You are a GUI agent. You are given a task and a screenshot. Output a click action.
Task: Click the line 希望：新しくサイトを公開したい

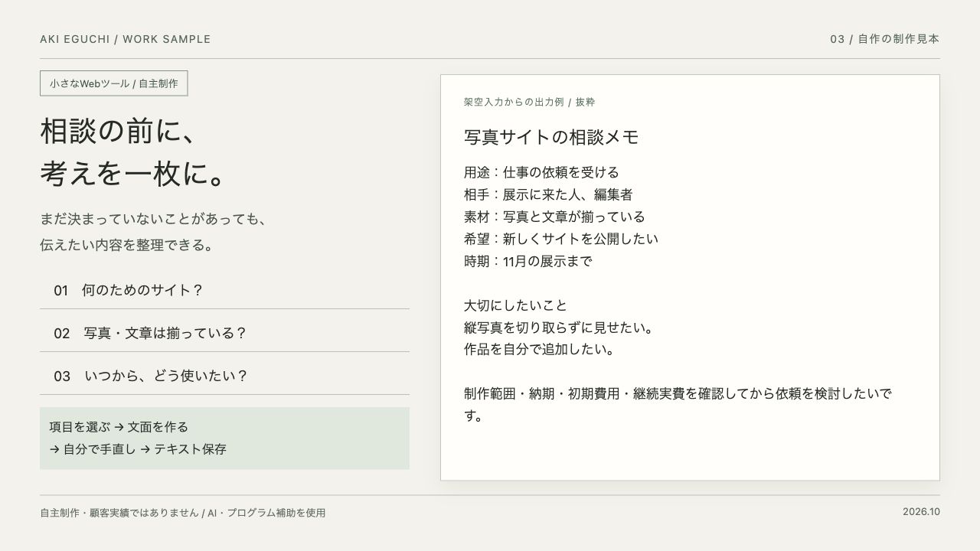(x=561, y=239)
